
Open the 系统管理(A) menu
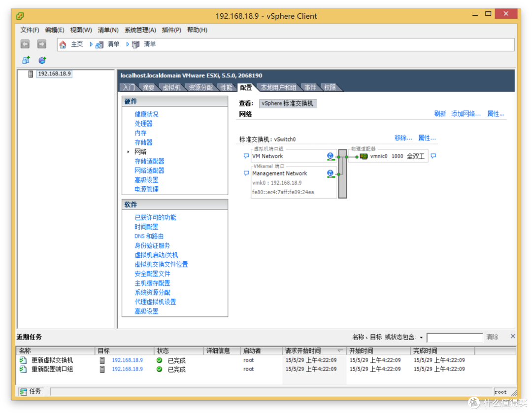[140, 30]
